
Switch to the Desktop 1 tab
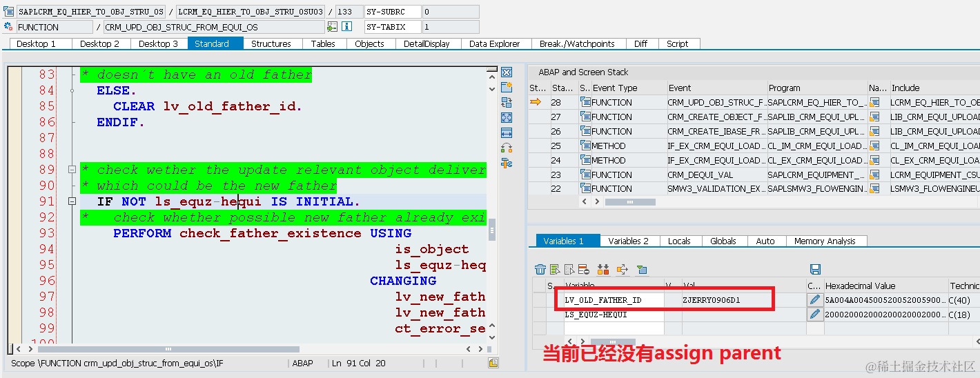coord(41,43)
